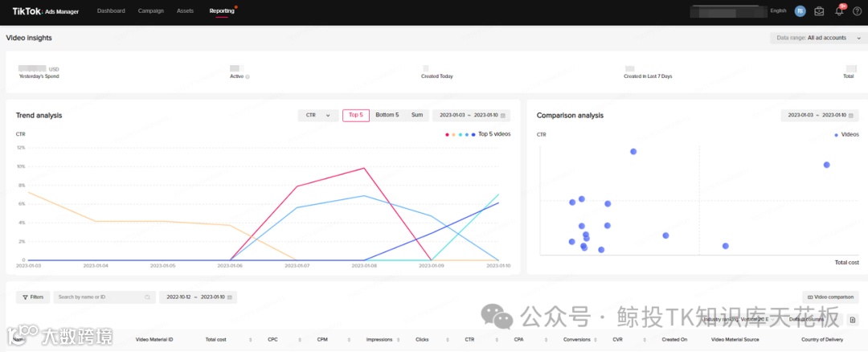Click the Video Material Source column header
The height and width of the screenshot is (352, 868).
point(735,339)
